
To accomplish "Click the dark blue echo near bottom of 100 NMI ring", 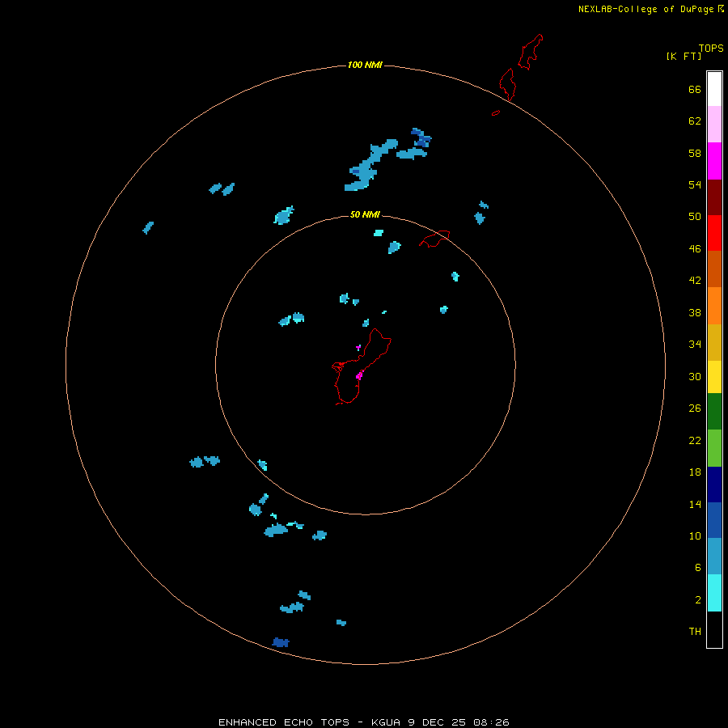I will pos(281,642).
